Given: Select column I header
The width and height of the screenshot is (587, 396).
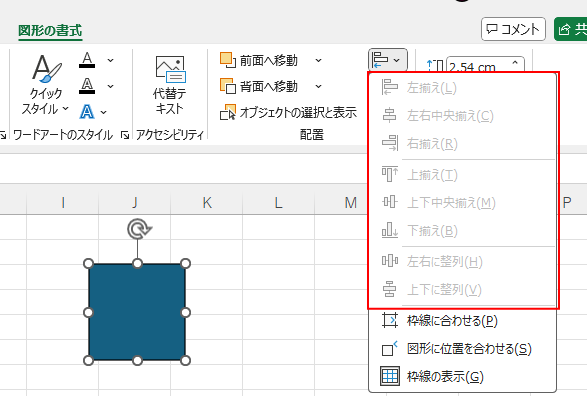Looking at the screenshot, I should point(63,203).
